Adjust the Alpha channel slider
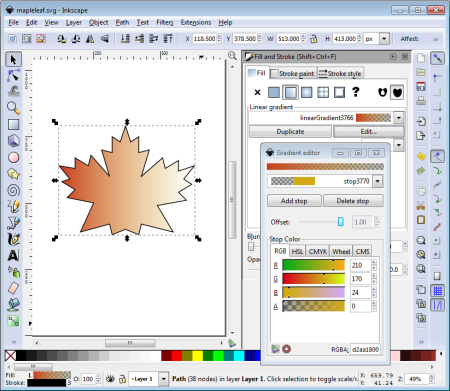Screen dimensions: 450x391 (x=314, y=306)
